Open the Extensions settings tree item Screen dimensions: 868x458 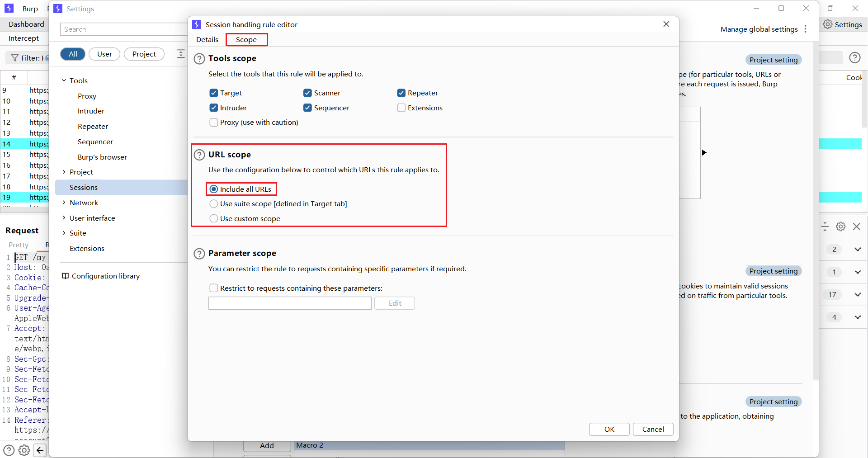pyautogui.click(x=87, y=248)
